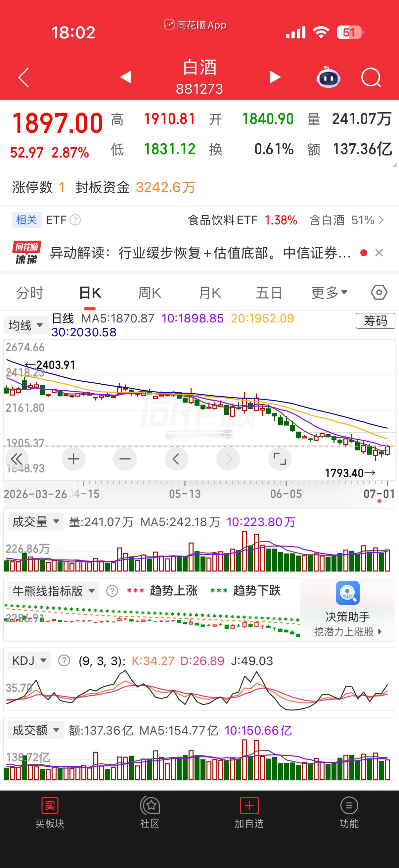Open the 成交额 indicator dropdown

(35, 731)
